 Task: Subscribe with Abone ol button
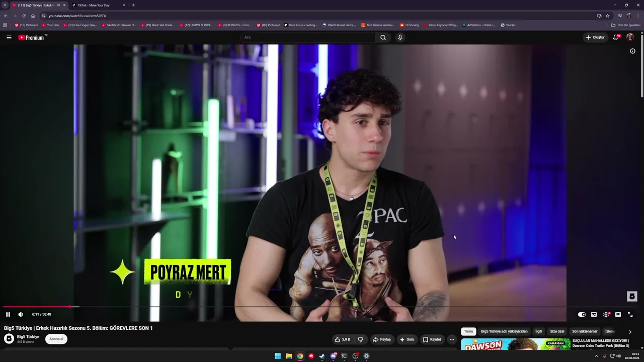[56, 339]
